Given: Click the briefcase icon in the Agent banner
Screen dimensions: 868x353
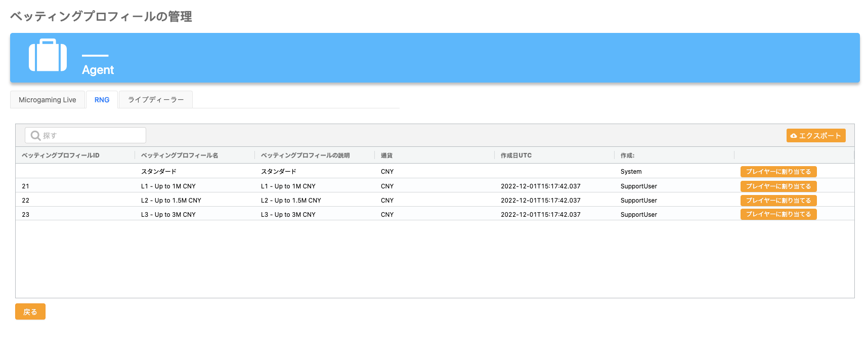Looking at the screenshot, I should 48,55.
